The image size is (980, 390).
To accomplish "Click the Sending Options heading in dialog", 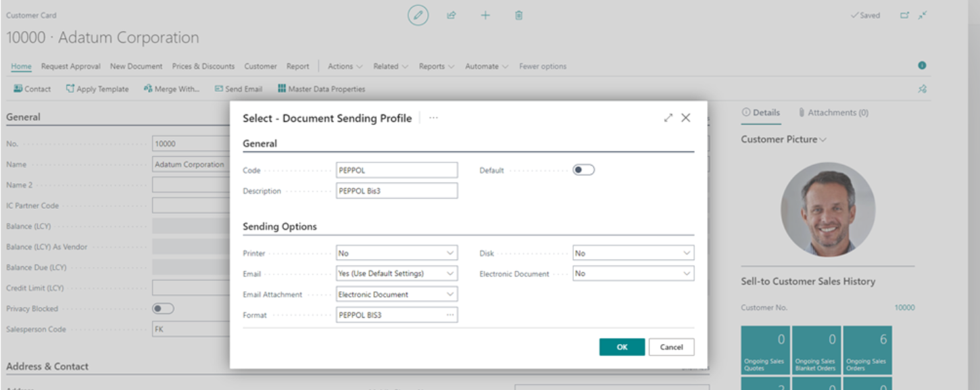I will pos(280,226).
